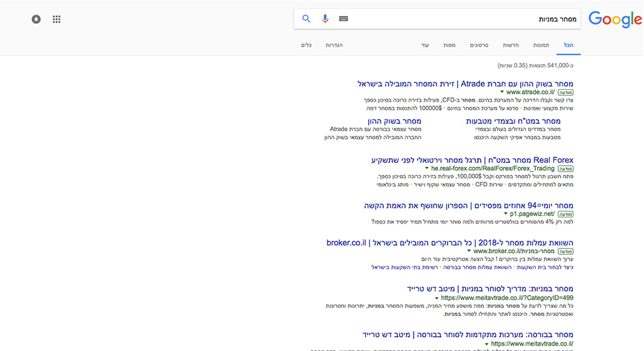Open the הגדרות settings menu
Image resolution: width=644 pixels, height=351 pixels.
334,45
